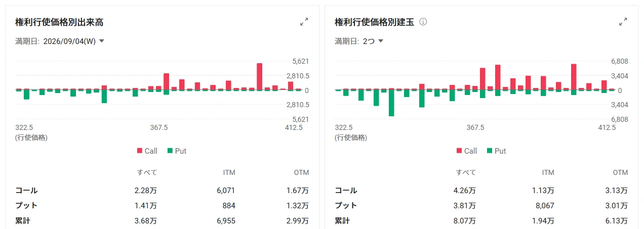This screenshot has height=229, width=644.
Task: Select the tallest red Call bar in 建玉 chart
Action: click(x=574, y=77)
